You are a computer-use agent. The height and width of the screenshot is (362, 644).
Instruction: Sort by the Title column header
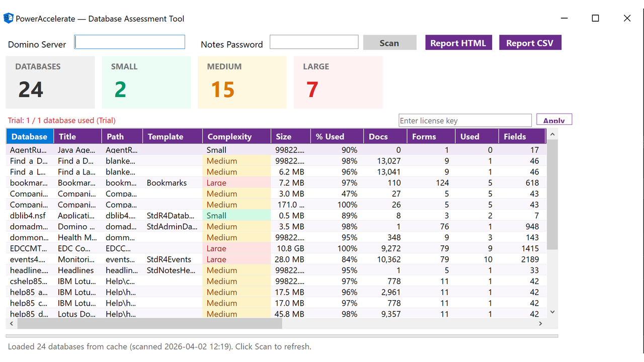click(x=77, y=136)
